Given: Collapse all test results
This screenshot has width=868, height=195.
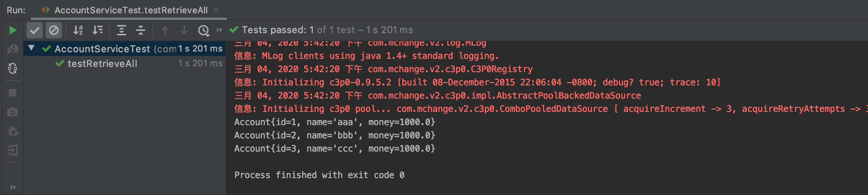Looking at the screenshot, I should point(141,30).
